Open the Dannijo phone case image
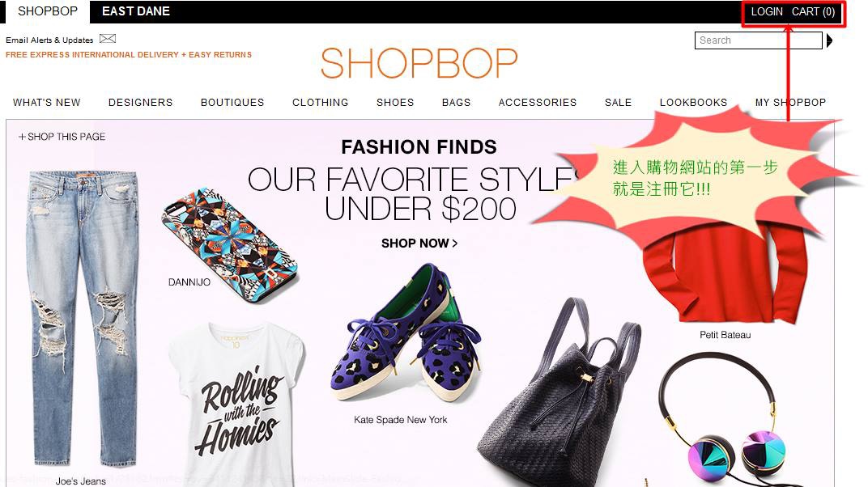868x487 pixels. 229,244
